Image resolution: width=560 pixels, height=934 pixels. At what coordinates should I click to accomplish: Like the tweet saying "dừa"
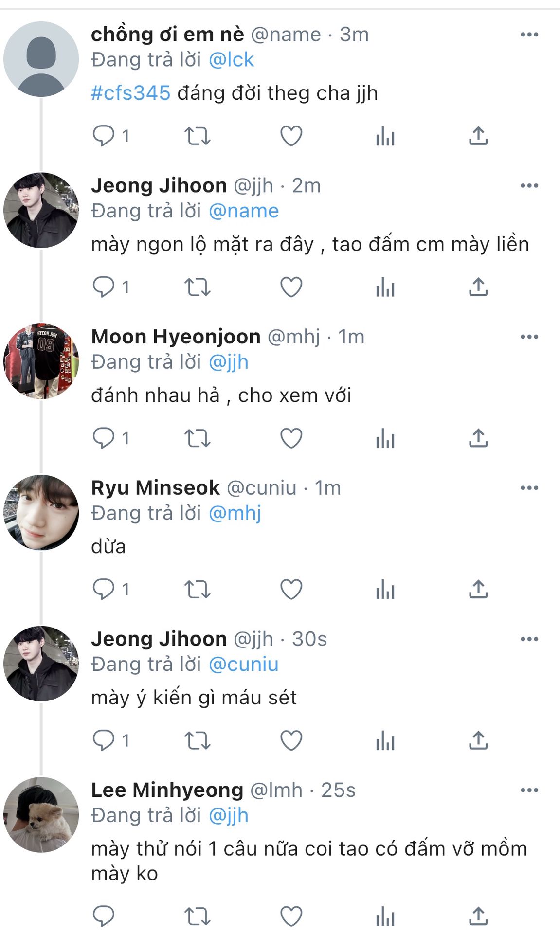click(291, 590)
